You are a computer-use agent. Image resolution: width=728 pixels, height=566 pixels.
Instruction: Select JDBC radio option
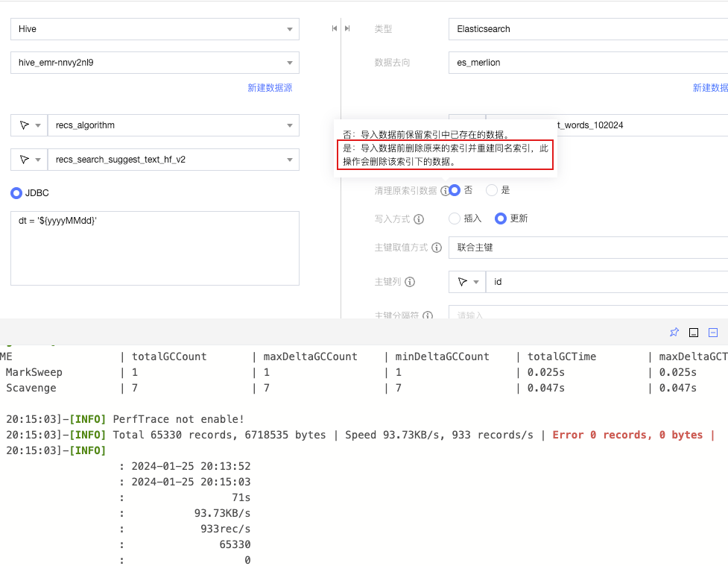tap(16, 193)
